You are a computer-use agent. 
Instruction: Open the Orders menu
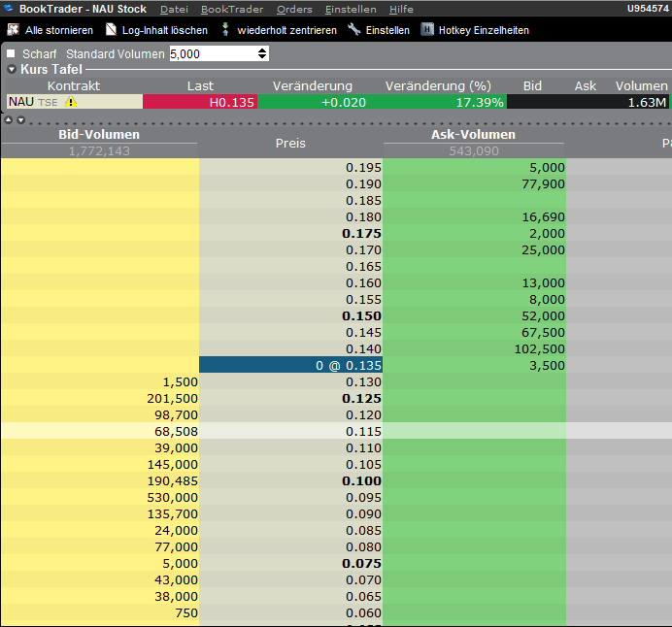[294, 9]
